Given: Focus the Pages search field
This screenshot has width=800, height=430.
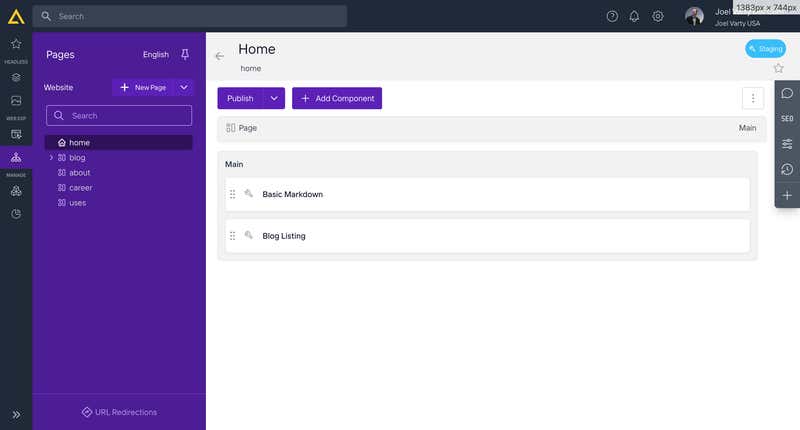Looking at the screenshot, I should coord(119,116).
